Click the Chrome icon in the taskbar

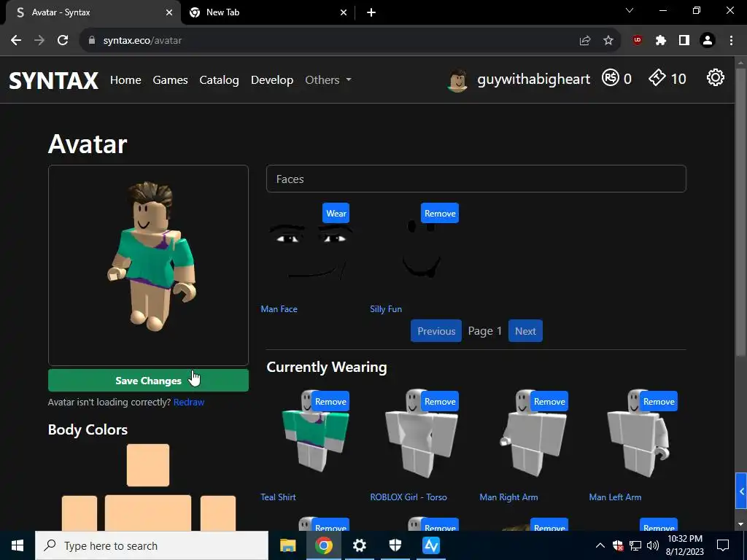click(323, 545)
